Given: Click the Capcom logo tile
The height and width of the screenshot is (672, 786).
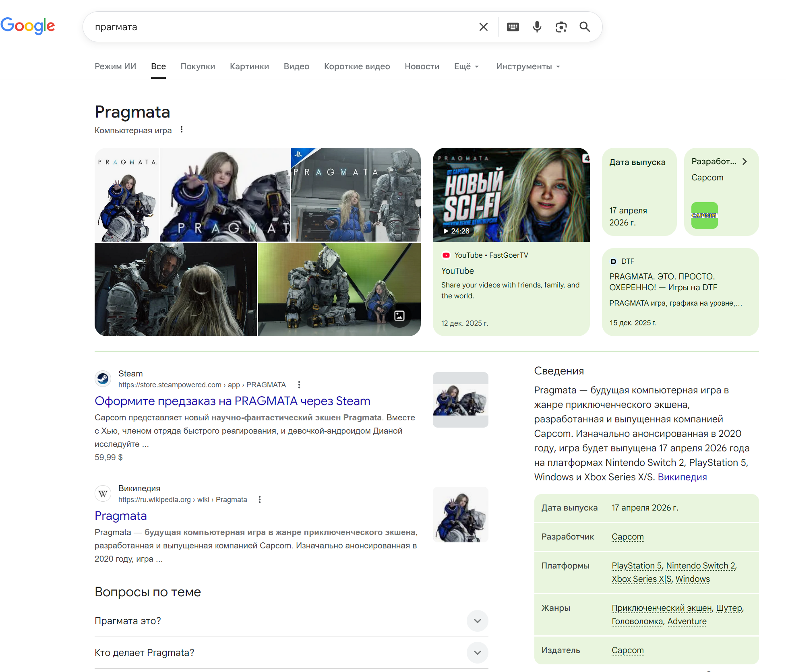Looking at the screenshot, I should tap(704, 215).
